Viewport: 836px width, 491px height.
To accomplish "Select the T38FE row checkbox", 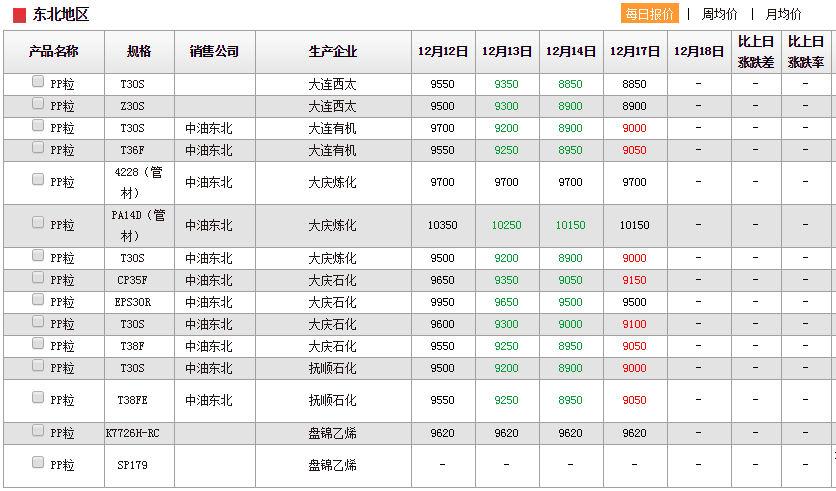I will pyautogui.click(x=38, y=398).
